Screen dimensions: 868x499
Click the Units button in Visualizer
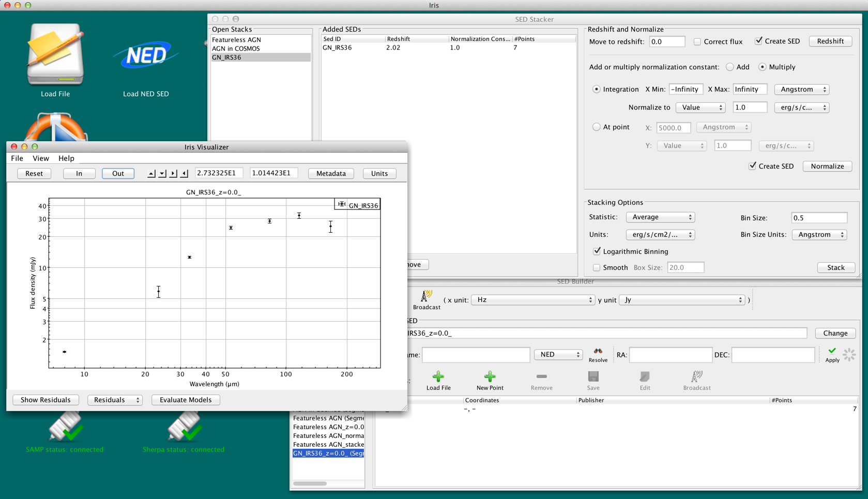pos(379,173)
